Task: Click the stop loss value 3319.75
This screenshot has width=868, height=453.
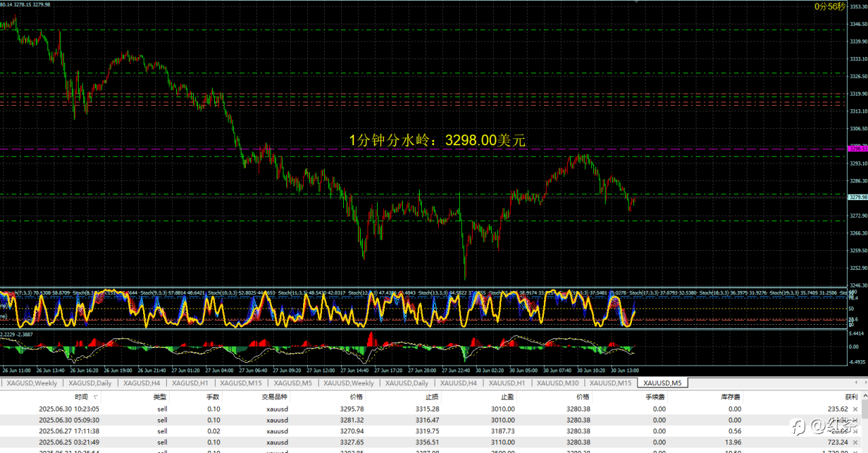Action: tap(428, 431)
